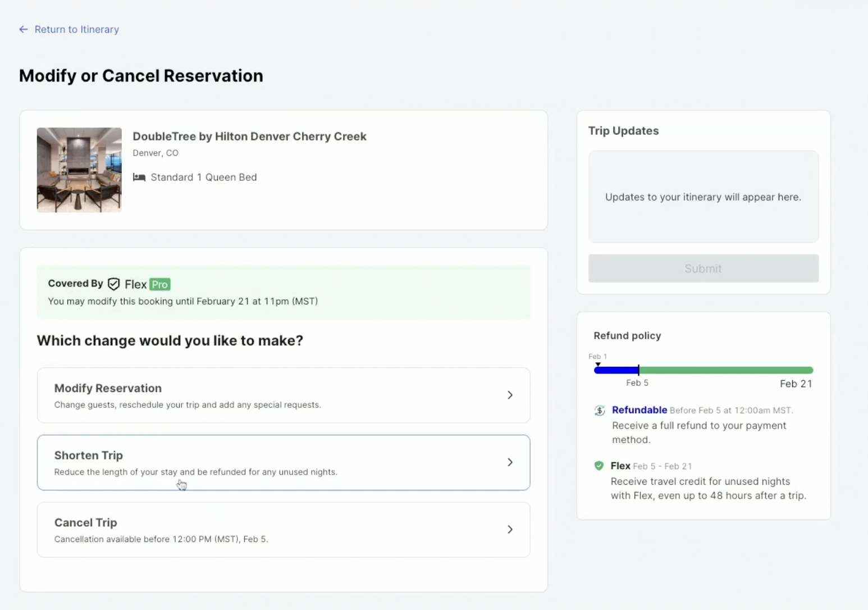
Task: Click the bold Flex label in refund policy list
Action: (x=620, y=466)
